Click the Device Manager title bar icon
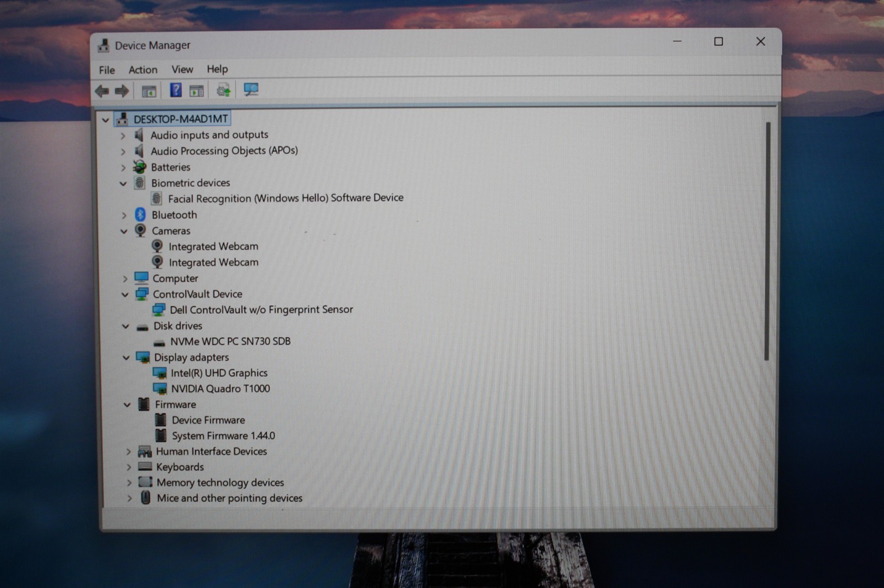 tap(103, 45)
